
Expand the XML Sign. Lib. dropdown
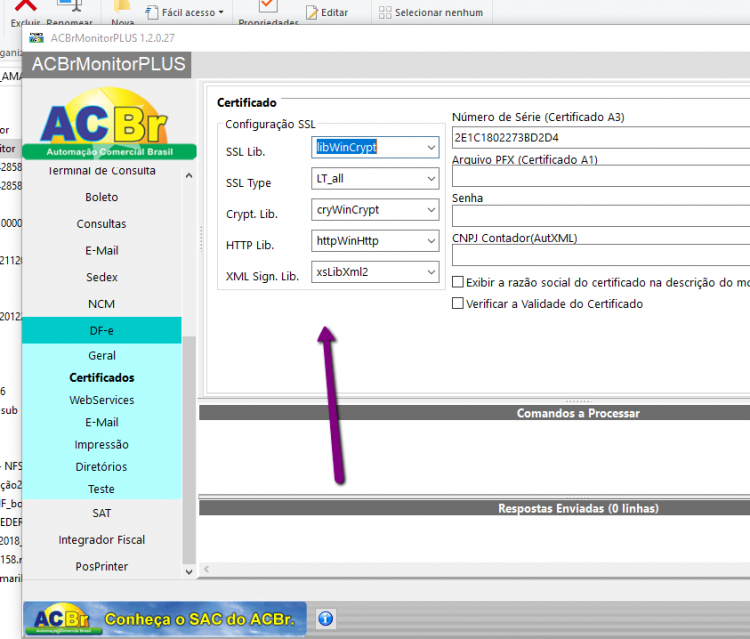tap(375, 272)
